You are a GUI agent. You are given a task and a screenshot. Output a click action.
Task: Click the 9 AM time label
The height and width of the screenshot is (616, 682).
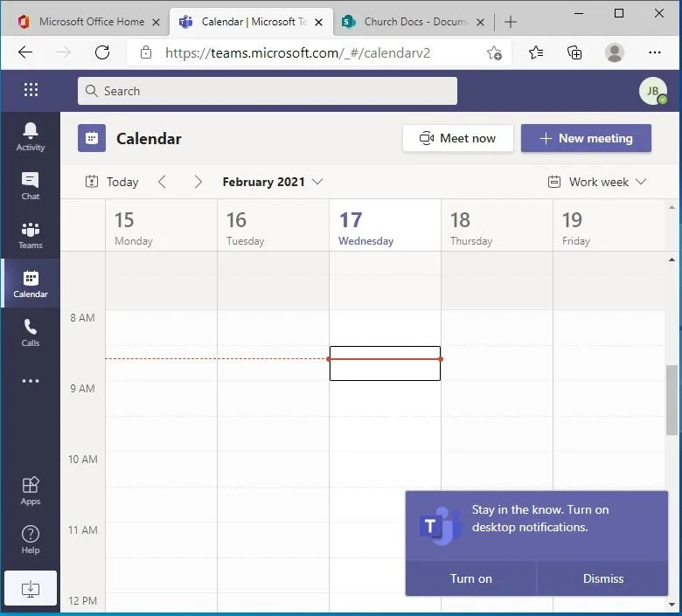click(83, 388)
